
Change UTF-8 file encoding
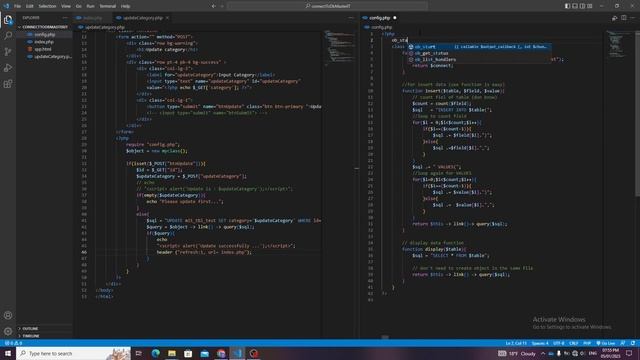pos(559,343)
